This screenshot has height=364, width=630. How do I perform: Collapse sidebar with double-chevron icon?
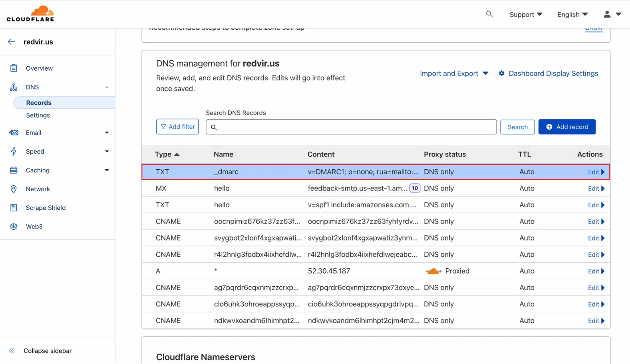click(x=12, y=351)
